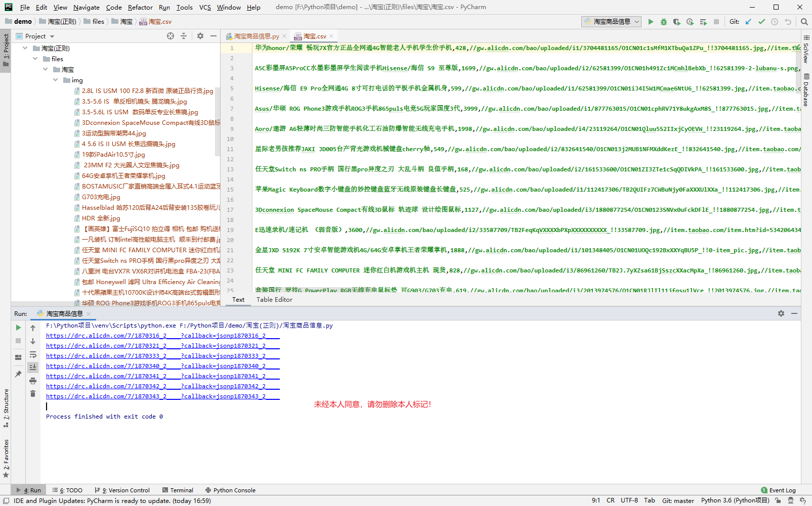Collapse the img folder in tree
The width and height of the screenshot is (812, 506).
(56, 80)
